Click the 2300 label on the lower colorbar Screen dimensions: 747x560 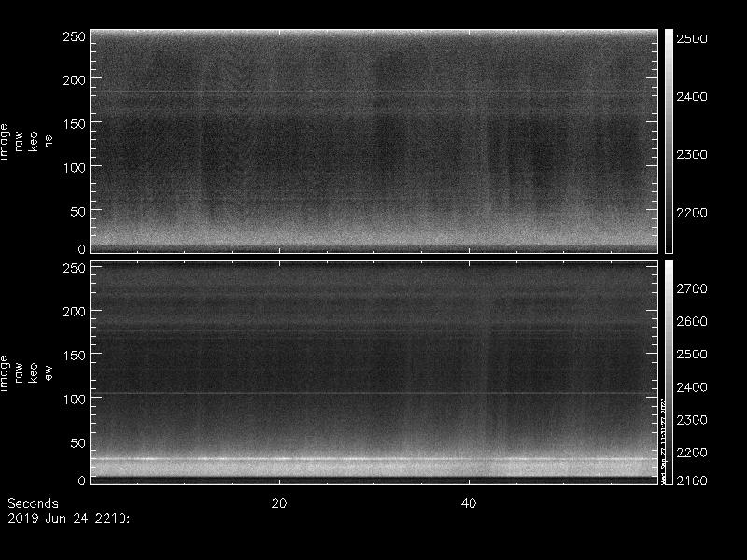tap(692, 420)
